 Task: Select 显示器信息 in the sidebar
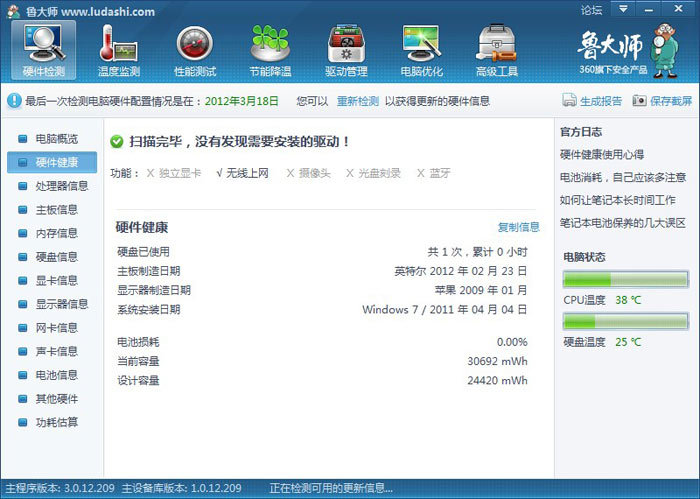click(x=52, y=304)
